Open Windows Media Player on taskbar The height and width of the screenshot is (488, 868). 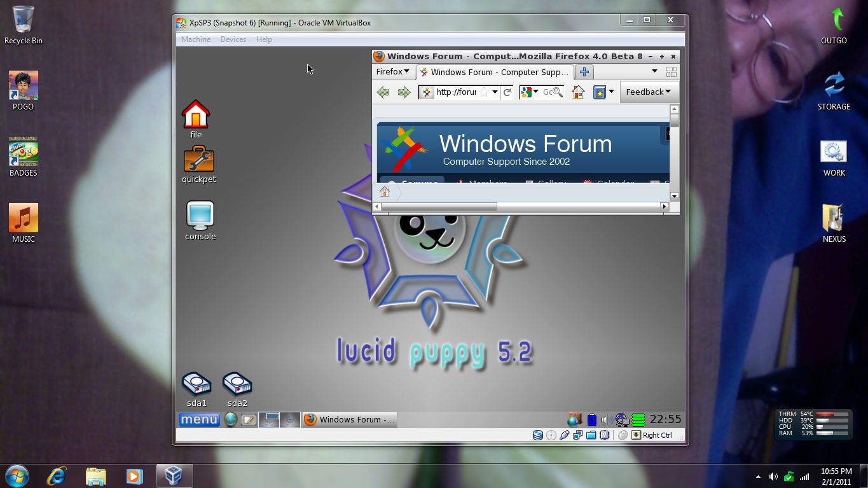(134, 476)
